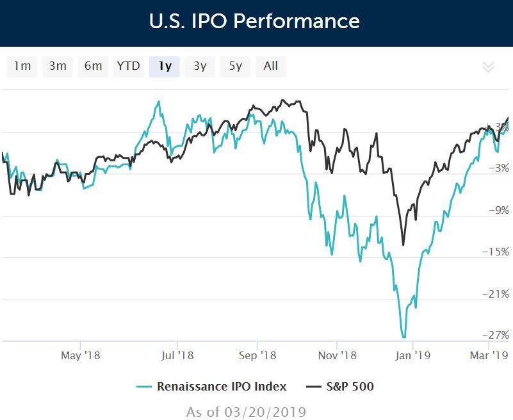The height and width of the screenshot is (420, 513).
Task: Toggle S&P 500 series visibility
Action: click(348, 386)
